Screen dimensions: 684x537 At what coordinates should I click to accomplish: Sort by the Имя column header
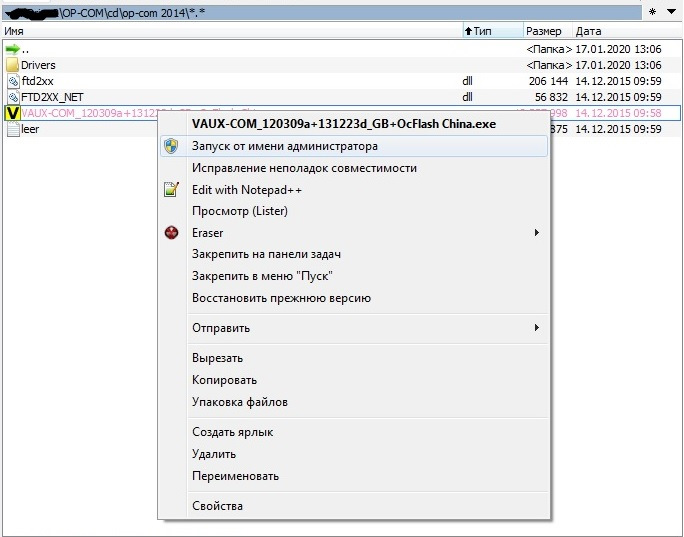click(x=232, y=31)
